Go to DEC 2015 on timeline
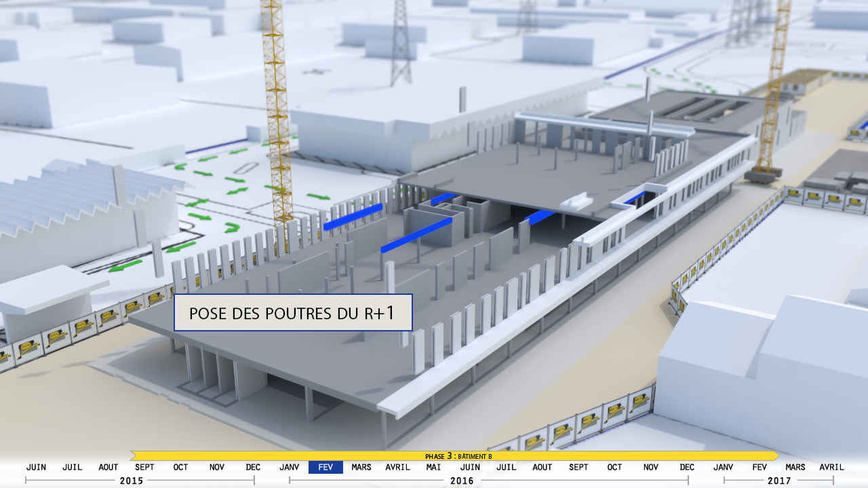This screenshot has height=488, width=868. click(x=253, y=467)
